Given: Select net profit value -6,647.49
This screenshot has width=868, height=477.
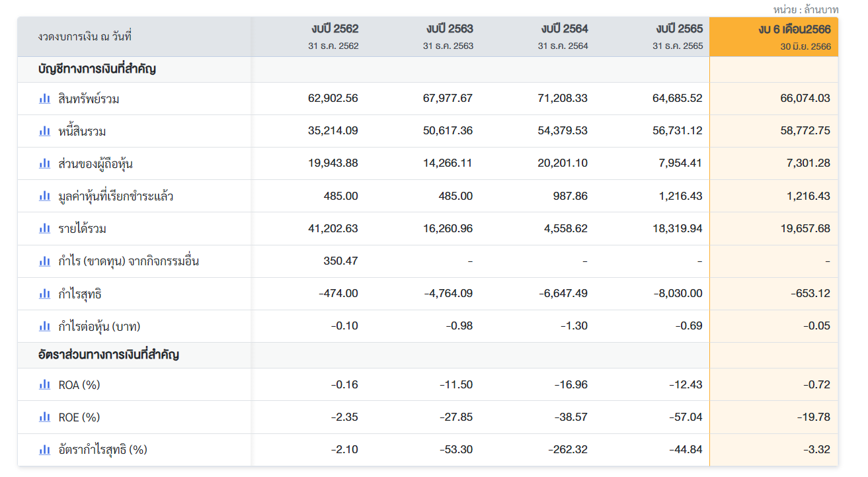Looking at the screenshot, I should [x=563, y=293].
